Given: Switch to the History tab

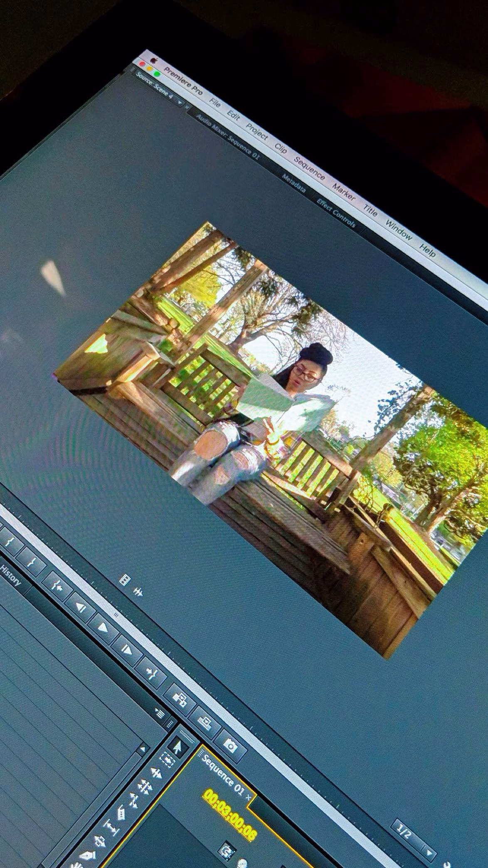Looking at the screenshot, I should coord(10,575).
